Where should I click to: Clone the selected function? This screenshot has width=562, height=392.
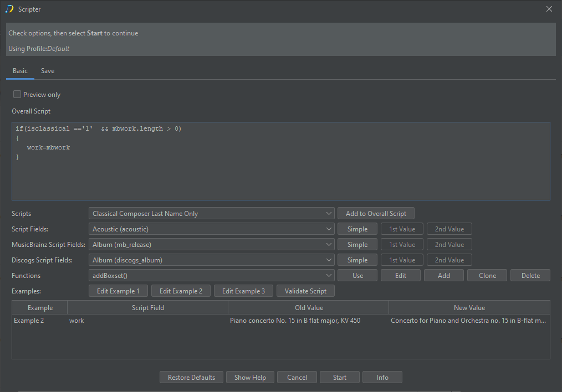click(487, 276)
